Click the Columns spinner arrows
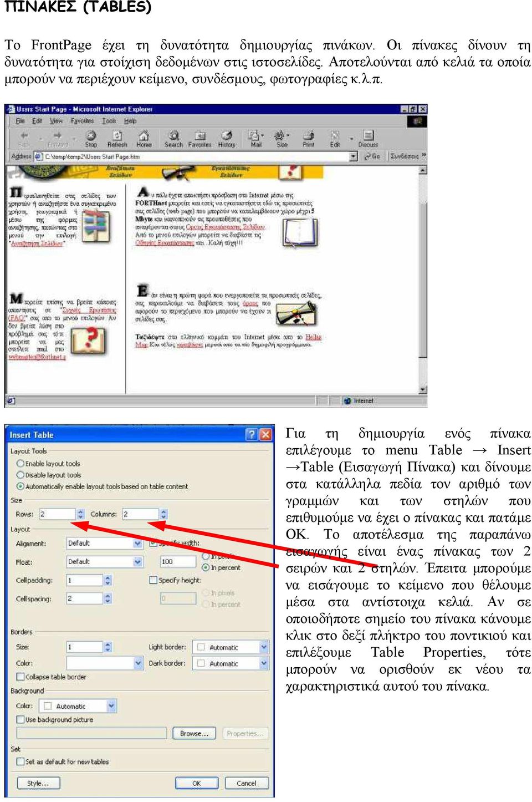 click(163, 514)
